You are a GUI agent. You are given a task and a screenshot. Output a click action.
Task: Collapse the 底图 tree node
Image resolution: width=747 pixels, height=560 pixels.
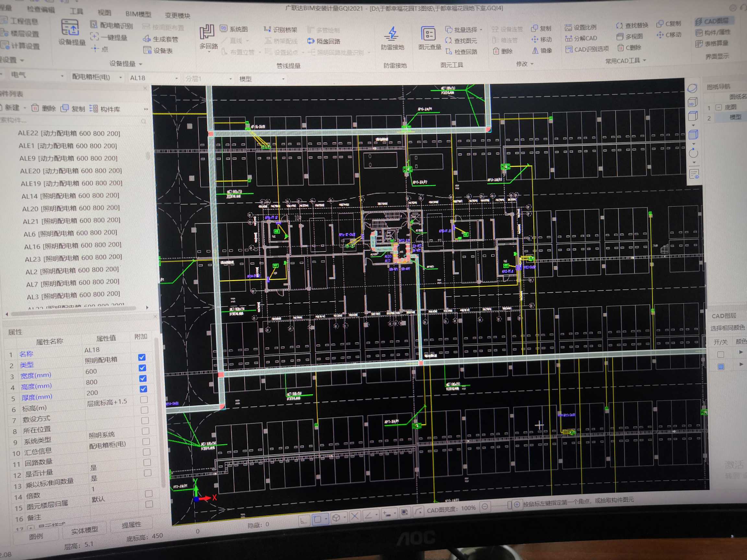719,107
